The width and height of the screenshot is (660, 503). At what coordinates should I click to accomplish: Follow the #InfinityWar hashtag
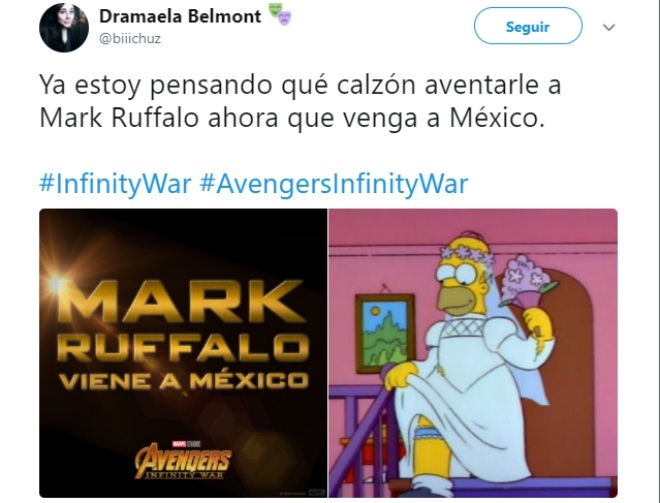click(115, 184)
